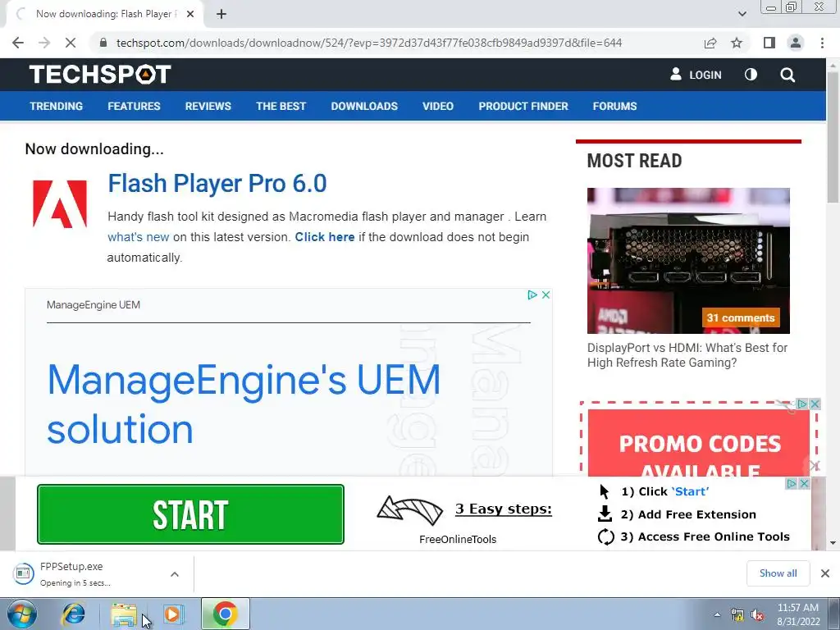Launch Internet Explorer from the taskbar

coord(73,614)
